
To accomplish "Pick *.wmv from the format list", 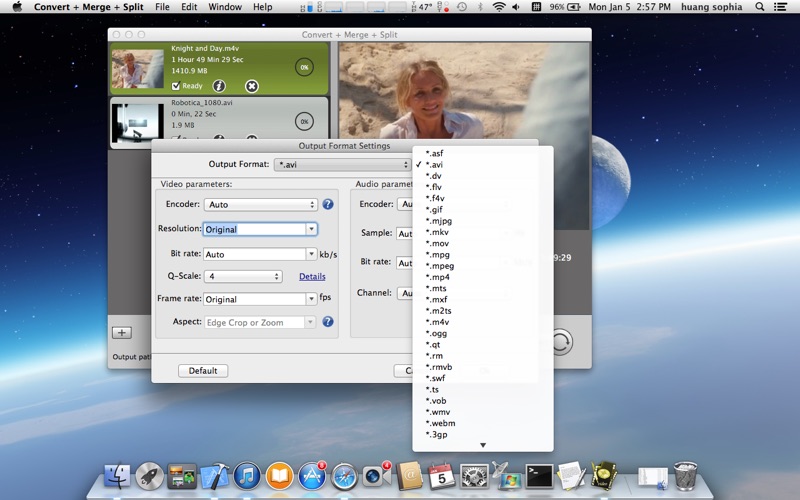I will tap(483, 412).
